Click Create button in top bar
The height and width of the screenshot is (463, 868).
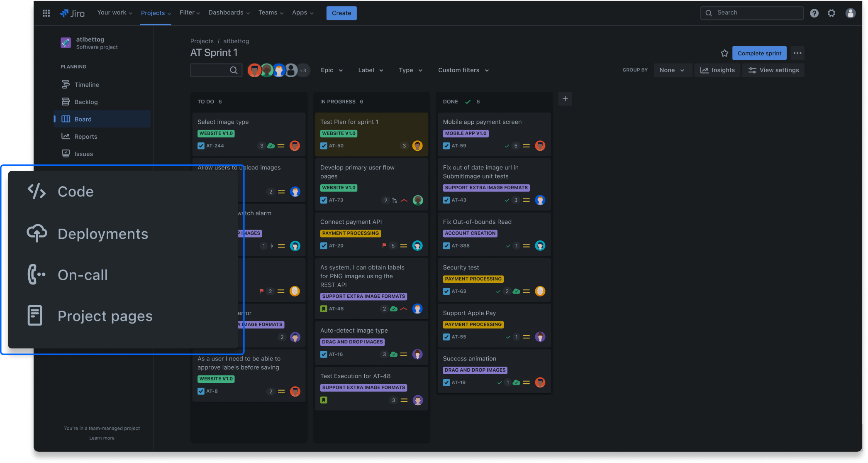[341, 12]
